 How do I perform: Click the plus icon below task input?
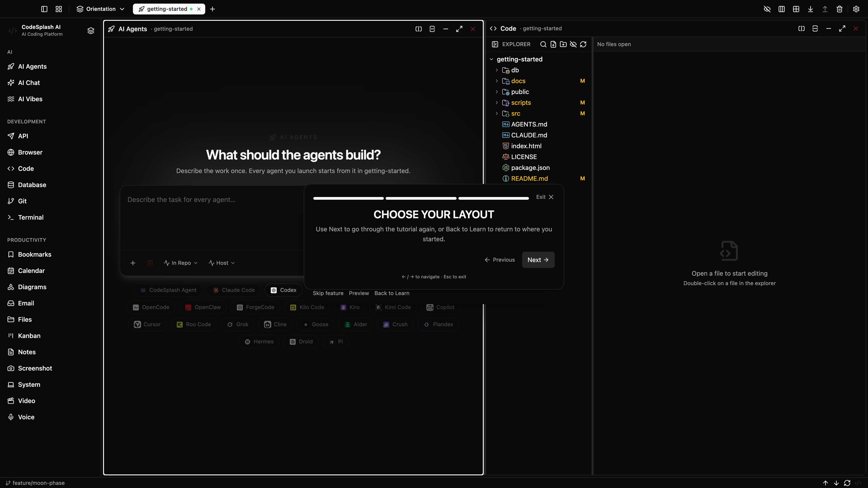point(133,263)
